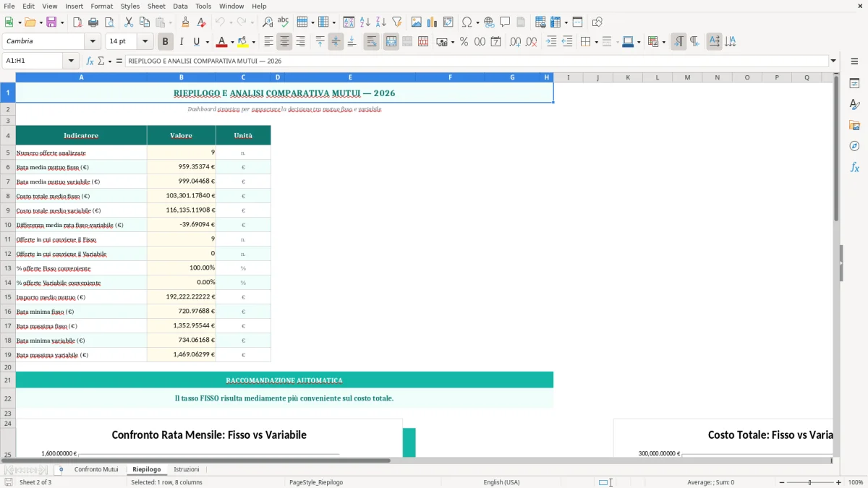Open the Format menu
The height and width of the screenshot is (488, 868).
[101, 6]
